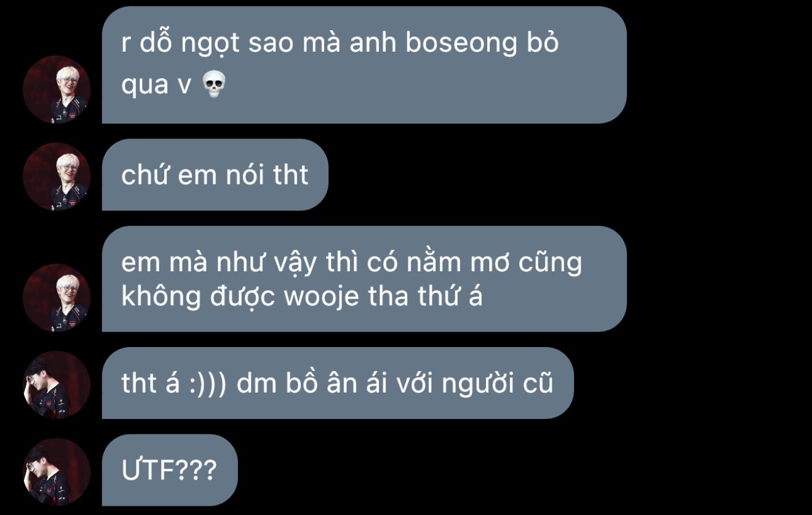The width and height of the screenshot is (812, 515).
Task: Tap the avatar next to the 'ƯTF???' message
Action: 57,472
